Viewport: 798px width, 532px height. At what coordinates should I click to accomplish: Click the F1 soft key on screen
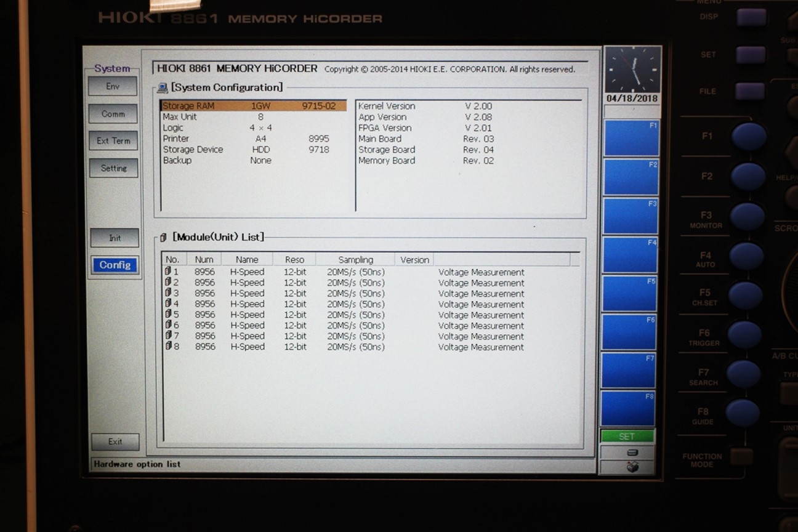632,138
